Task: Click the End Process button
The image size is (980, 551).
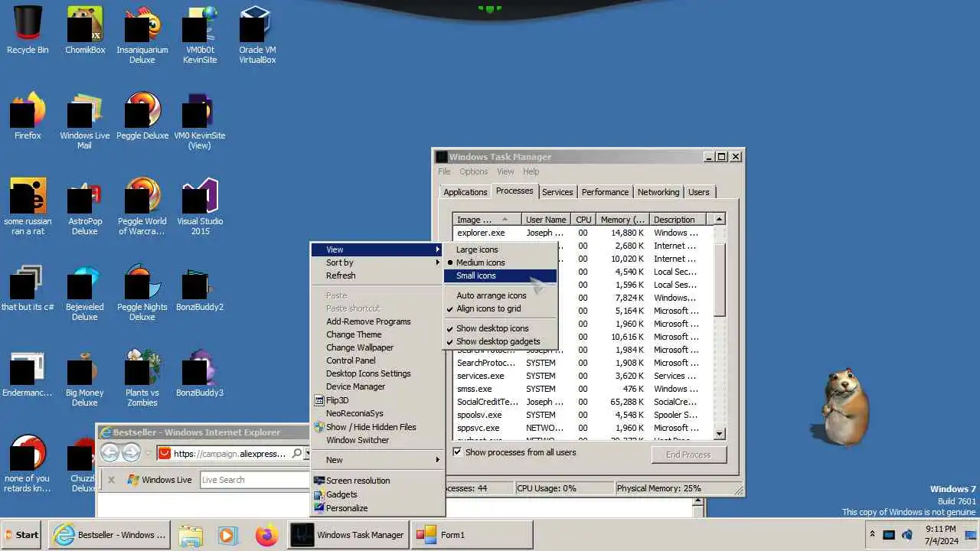Action: (x=688, y=455)
